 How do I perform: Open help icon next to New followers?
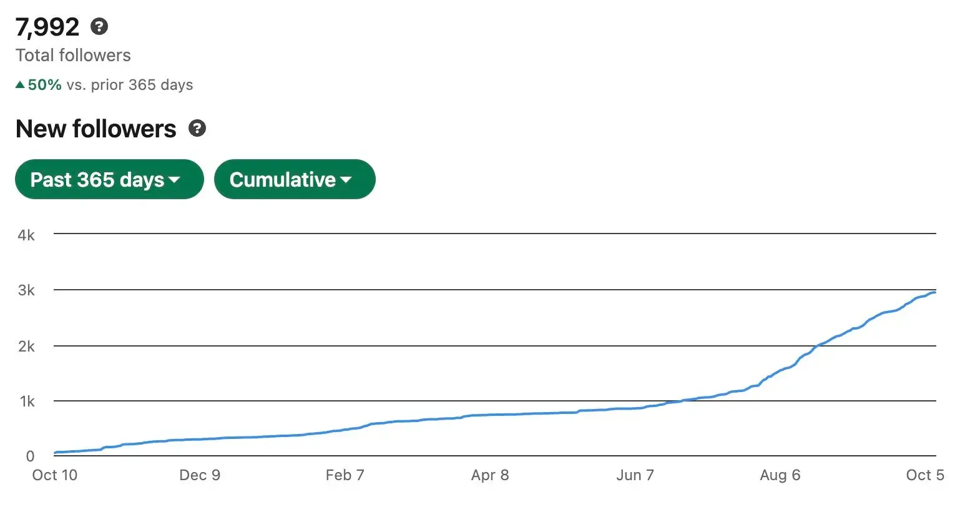tap(197, 129)
